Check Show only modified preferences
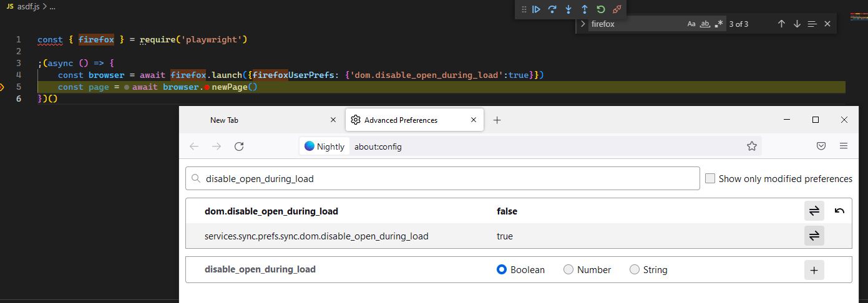Viewport: 868px width, 303px height. (710, 179)
